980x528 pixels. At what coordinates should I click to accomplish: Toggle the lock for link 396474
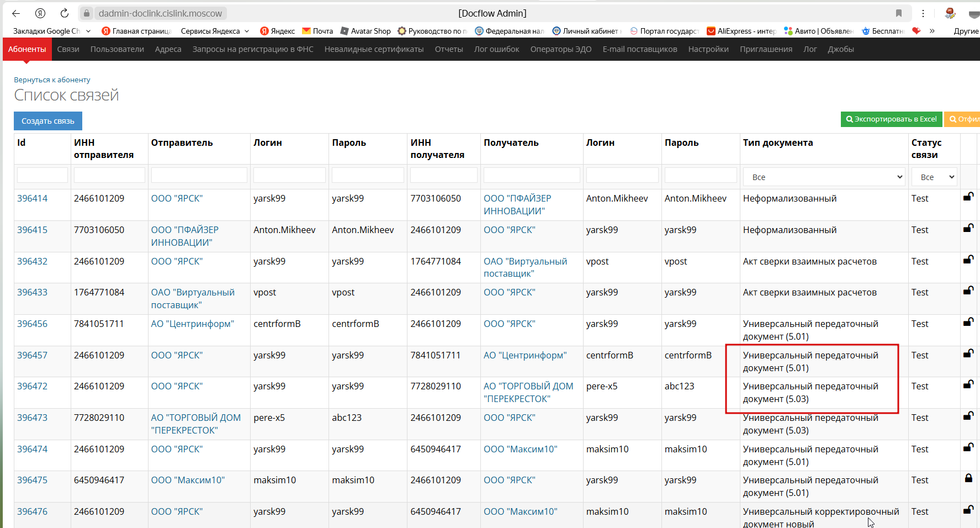pyautogui.click(x=968, y=447)
